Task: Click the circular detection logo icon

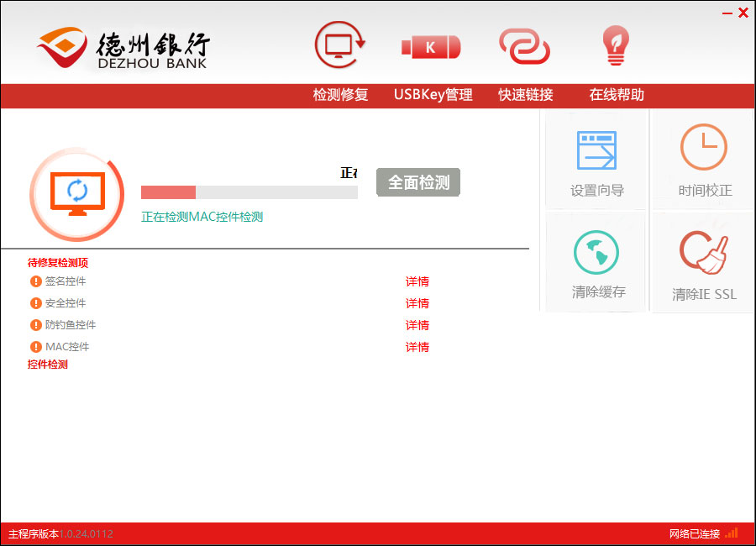Action: pos(77,194)
